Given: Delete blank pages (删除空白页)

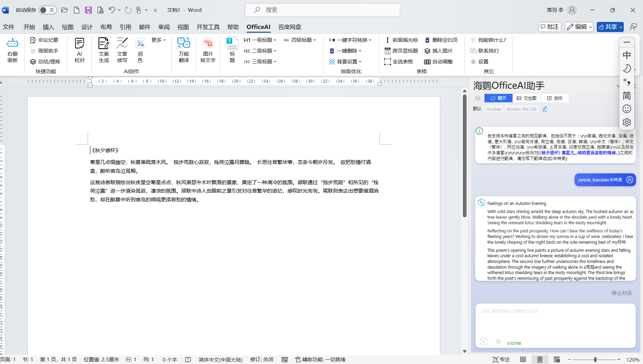Looking at the screenshot, I should click(441, 40).
